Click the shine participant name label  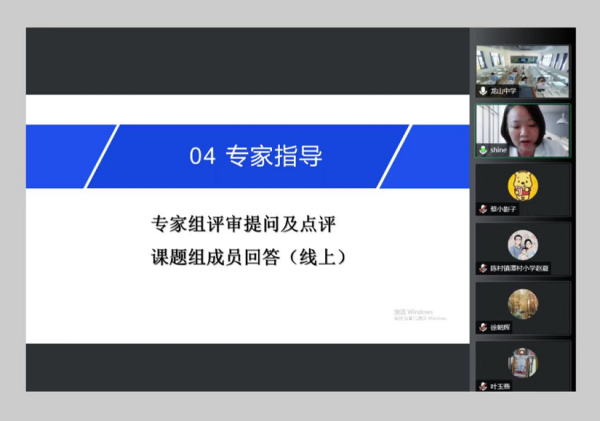point(498,150)
